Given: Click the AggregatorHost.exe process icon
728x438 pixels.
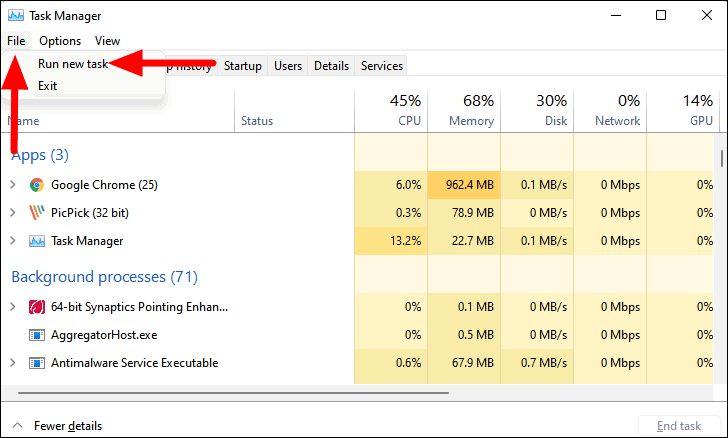Looking at the screenshot, I should (37, 335).
